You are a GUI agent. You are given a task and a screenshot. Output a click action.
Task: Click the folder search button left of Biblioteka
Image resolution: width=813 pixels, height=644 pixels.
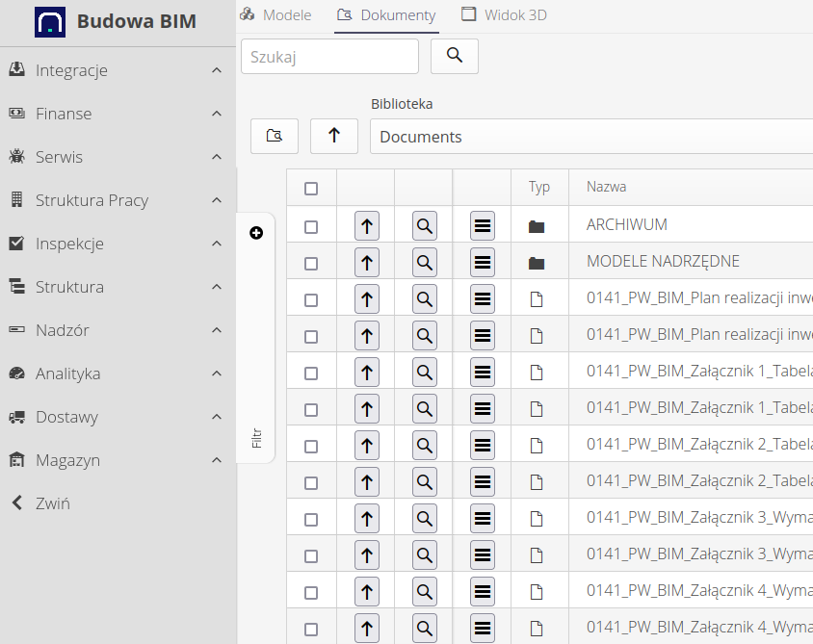pyautogui.click(x=275, y=136)
